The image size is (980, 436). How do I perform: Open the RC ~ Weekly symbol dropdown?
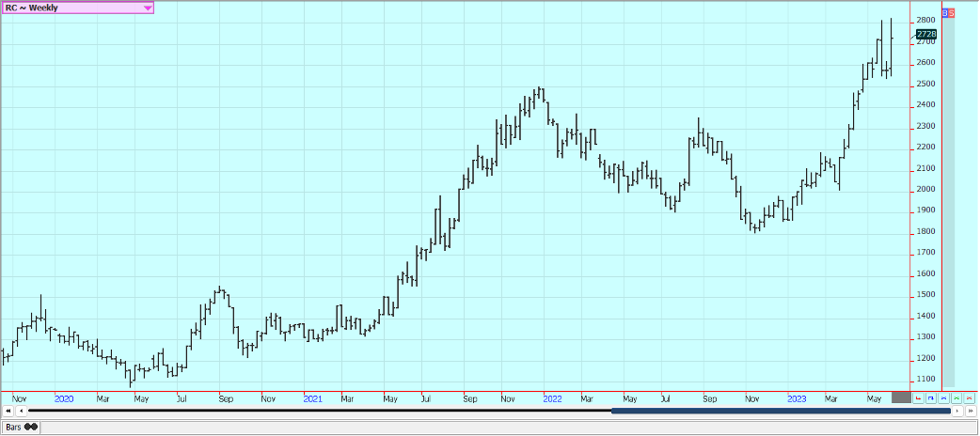point(77,8)
